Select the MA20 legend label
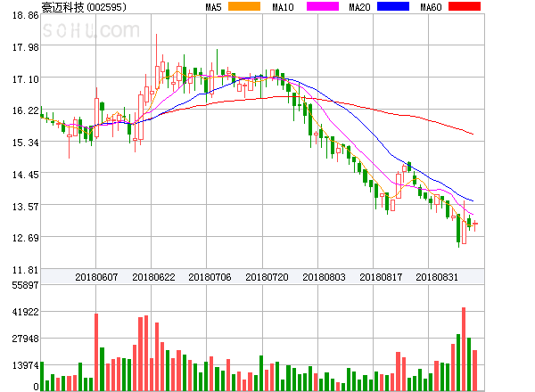The width and height of the screenshot is (535, 392). (360, 7)
